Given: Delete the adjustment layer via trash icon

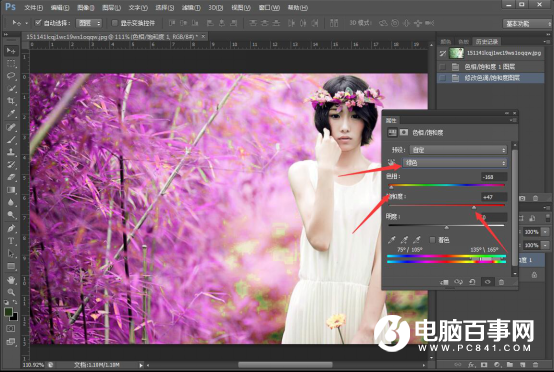Looking at the screenshot, I should [x=501, y=282].
